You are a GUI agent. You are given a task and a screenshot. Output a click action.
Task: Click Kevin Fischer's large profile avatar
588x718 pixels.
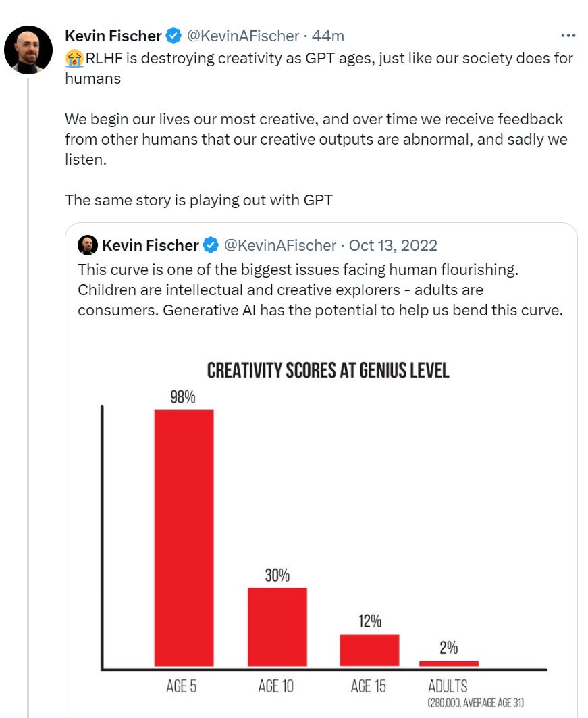(28, 51)
